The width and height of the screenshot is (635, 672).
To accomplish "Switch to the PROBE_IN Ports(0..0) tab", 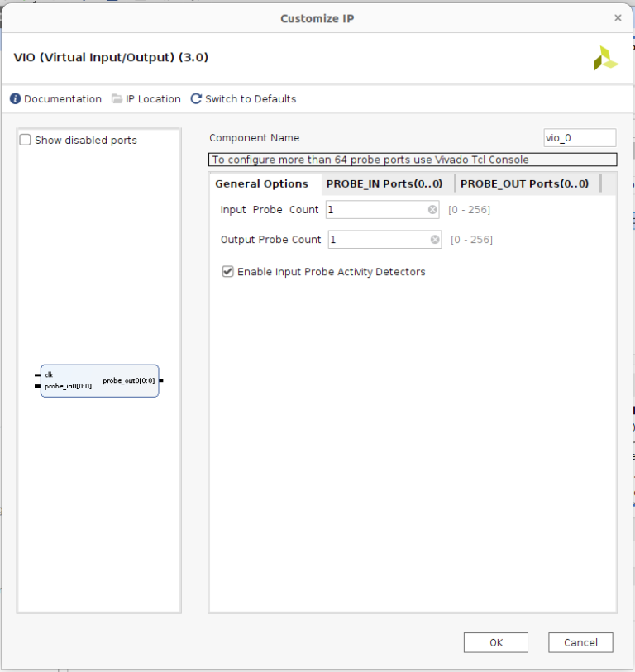I will click(x=384, y=183).
